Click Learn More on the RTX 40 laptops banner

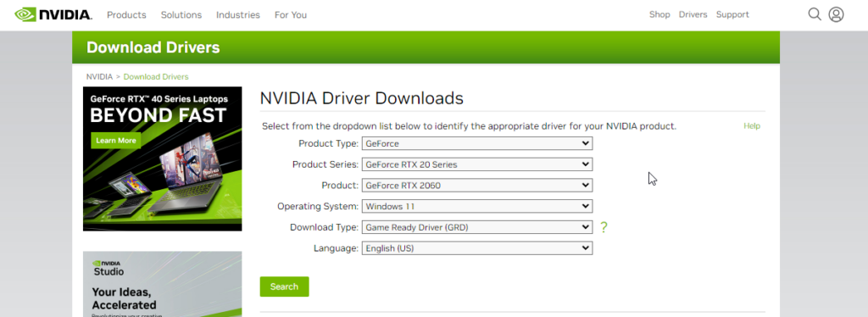115,141
